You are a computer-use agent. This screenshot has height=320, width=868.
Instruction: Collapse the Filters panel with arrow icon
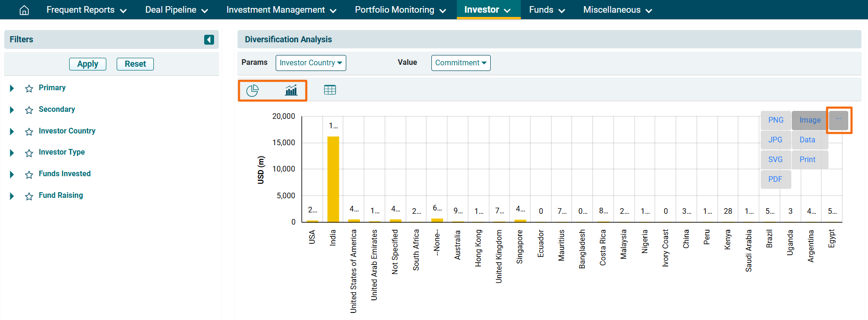(x=209, y=39)
